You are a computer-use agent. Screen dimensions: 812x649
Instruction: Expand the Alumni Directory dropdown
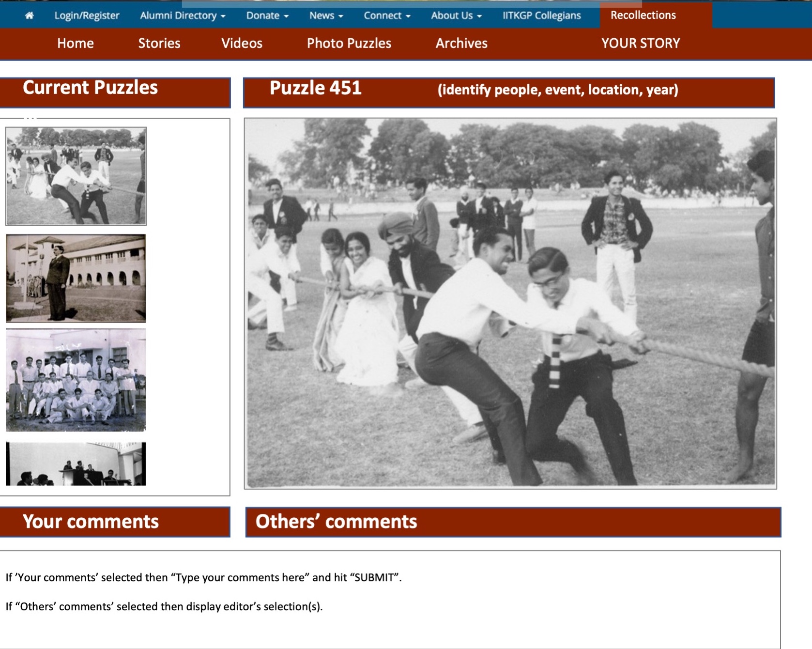(x=183, y=15)
